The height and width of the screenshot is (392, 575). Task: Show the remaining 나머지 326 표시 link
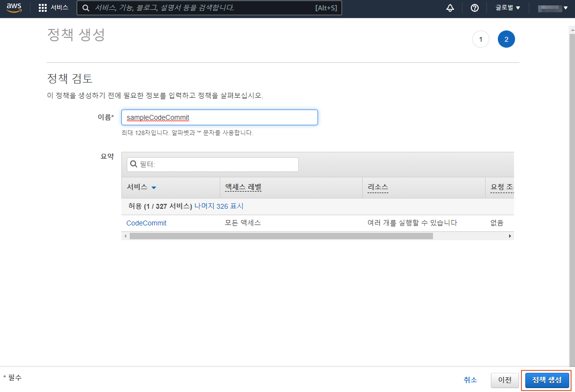point(219,206)
